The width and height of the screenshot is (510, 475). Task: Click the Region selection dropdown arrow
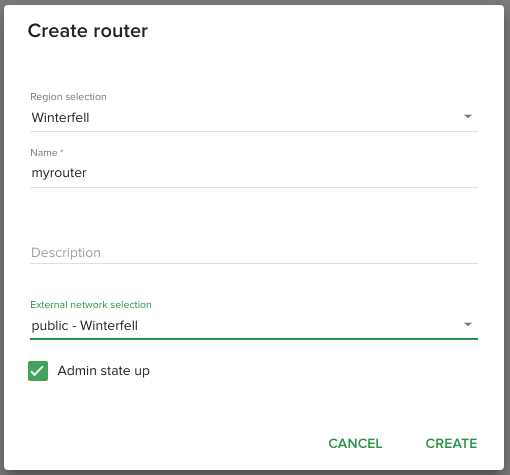point(468,116)
